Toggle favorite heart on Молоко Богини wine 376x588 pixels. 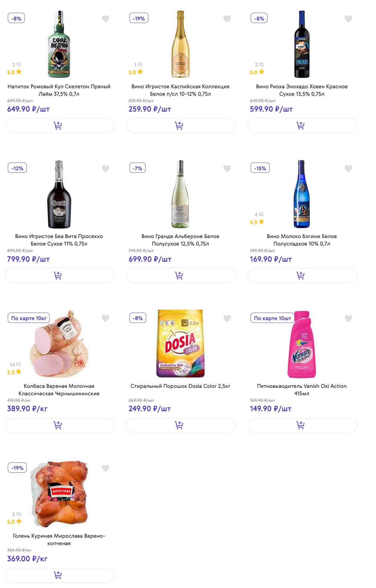(348, 169)
